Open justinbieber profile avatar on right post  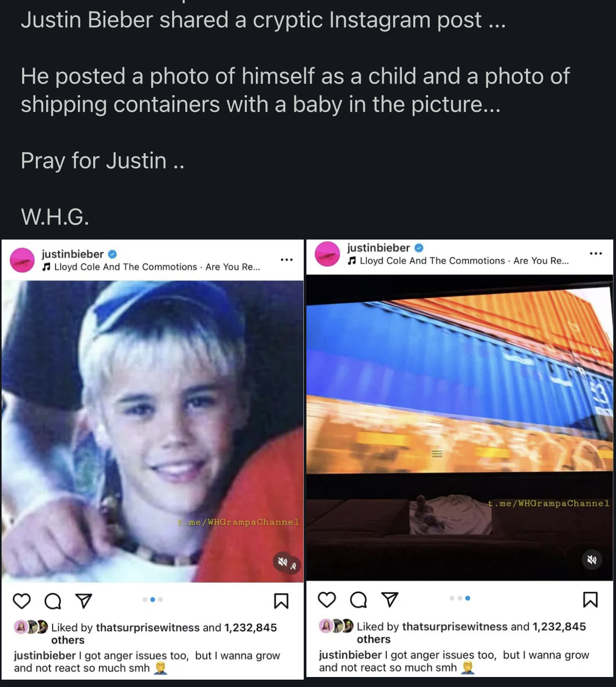327,254
